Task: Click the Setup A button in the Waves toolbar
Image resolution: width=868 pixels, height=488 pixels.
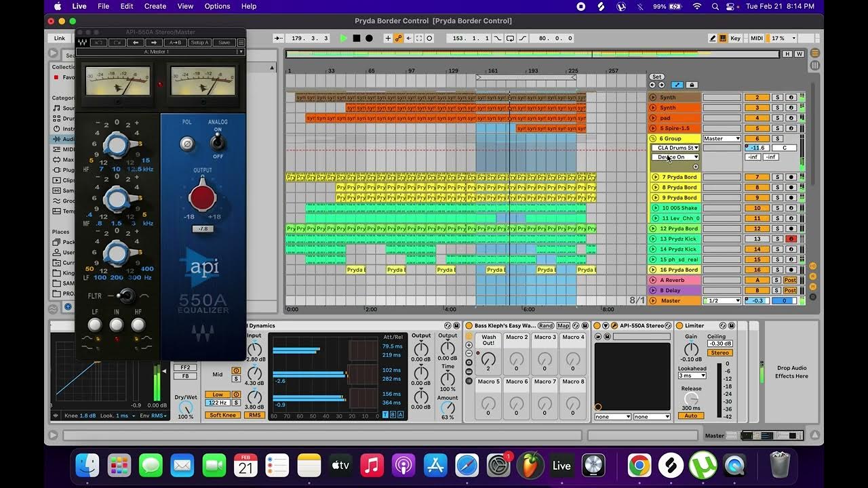Action: pos(199,43)
